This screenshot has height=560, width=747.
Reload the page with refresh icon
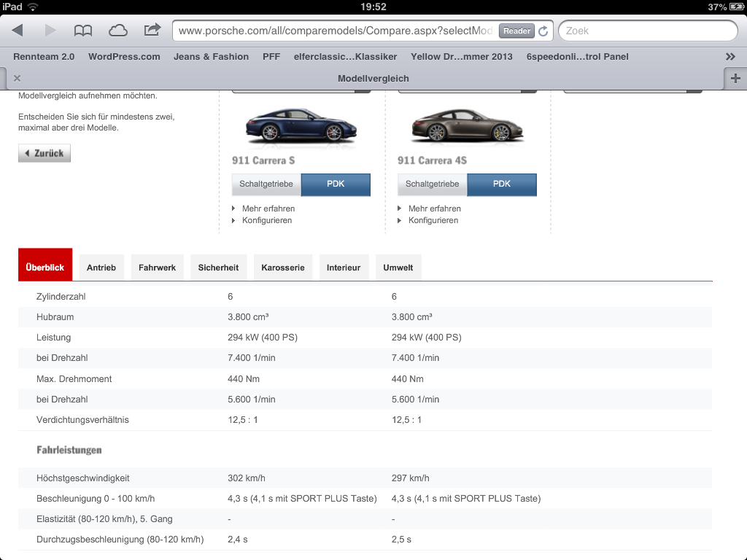543,31
